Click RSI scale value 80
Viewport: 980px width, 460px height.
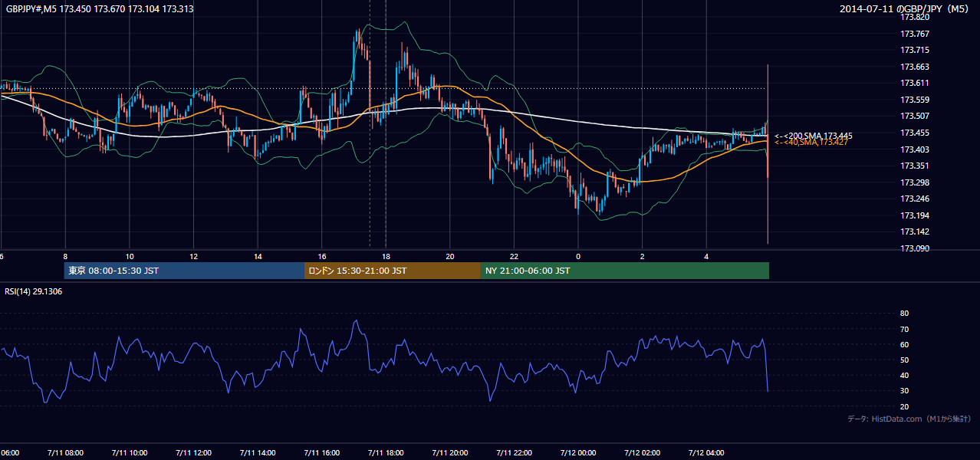(x=904, y=314)
